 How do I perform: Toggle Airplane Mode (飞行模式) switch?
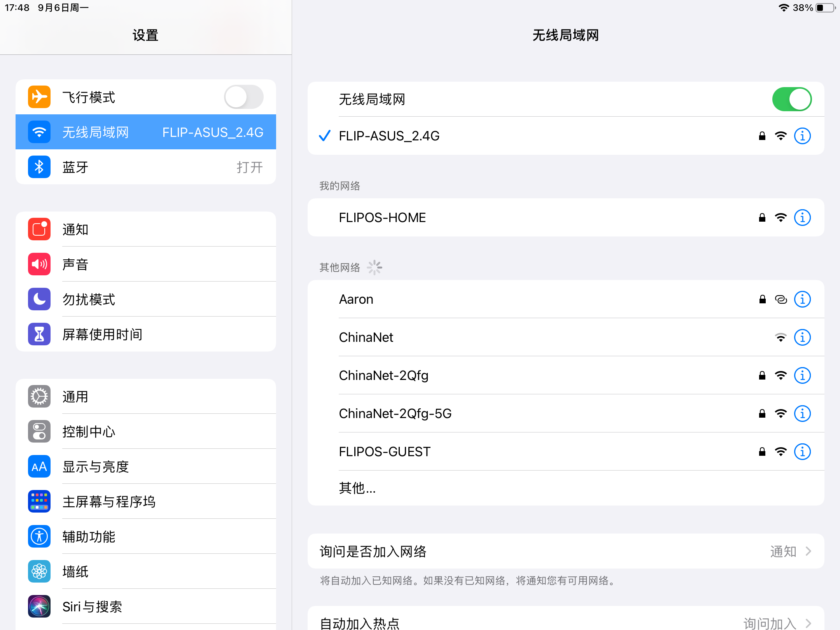pos(244,97)
